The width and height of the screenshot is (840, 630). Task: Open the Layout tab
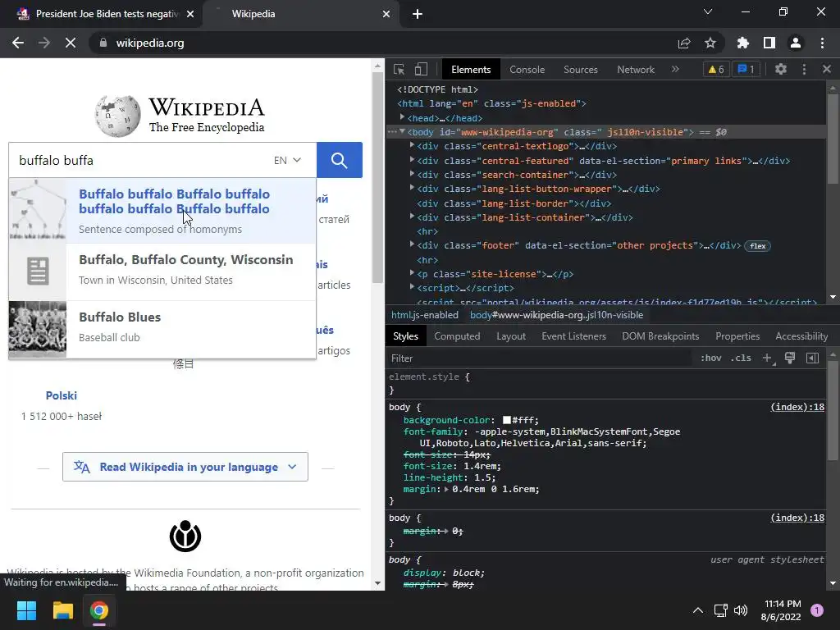click(510, 336)
